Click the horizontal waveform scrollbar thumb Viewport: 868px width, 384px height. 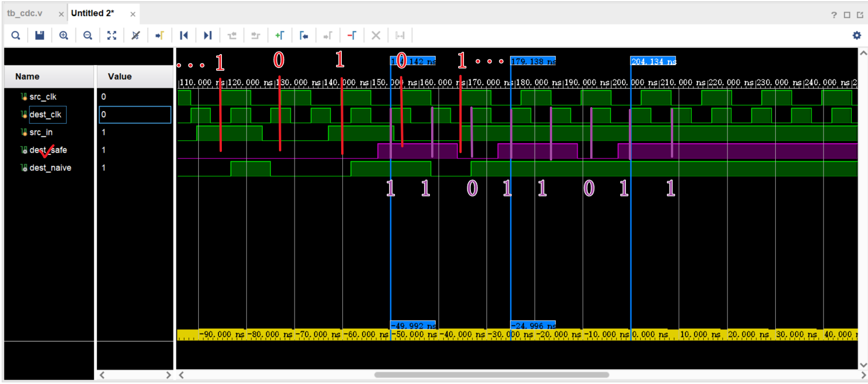coord(491,375)
